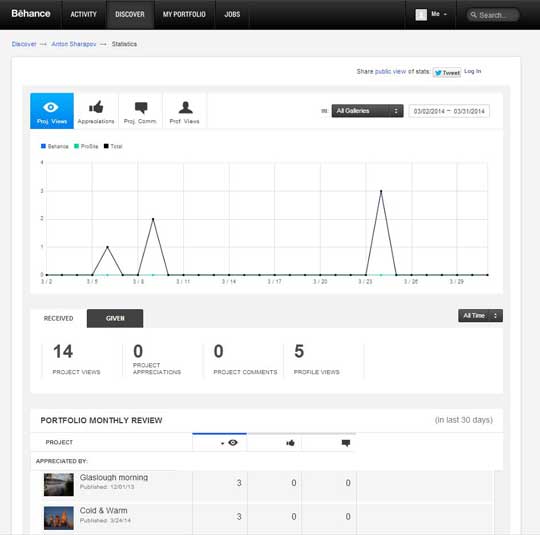Select the Proj. Views eye icon tab
Screen dimensions: 540x535
click(x=52, y=111)
